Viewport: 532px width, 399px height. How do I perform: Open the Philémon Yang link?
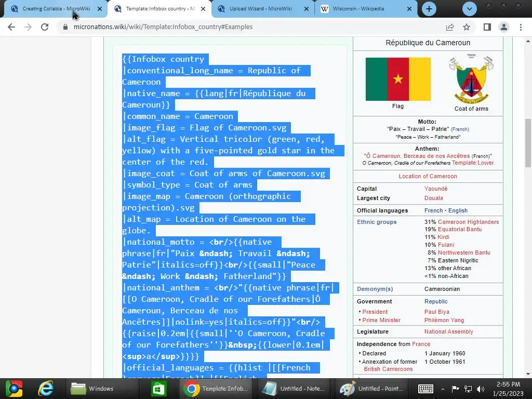pyautogui.click(x=444, y=320)
